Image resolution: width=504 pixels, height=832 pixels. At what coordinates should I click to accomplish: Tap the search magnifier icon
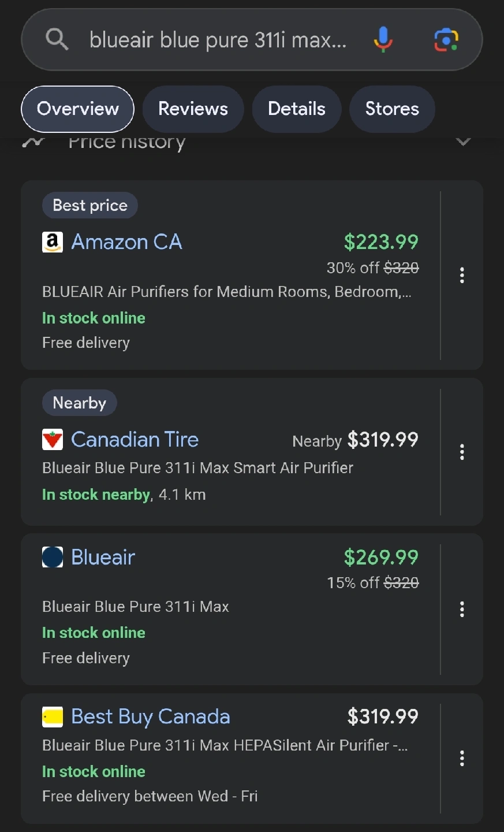tap(57, 40)
